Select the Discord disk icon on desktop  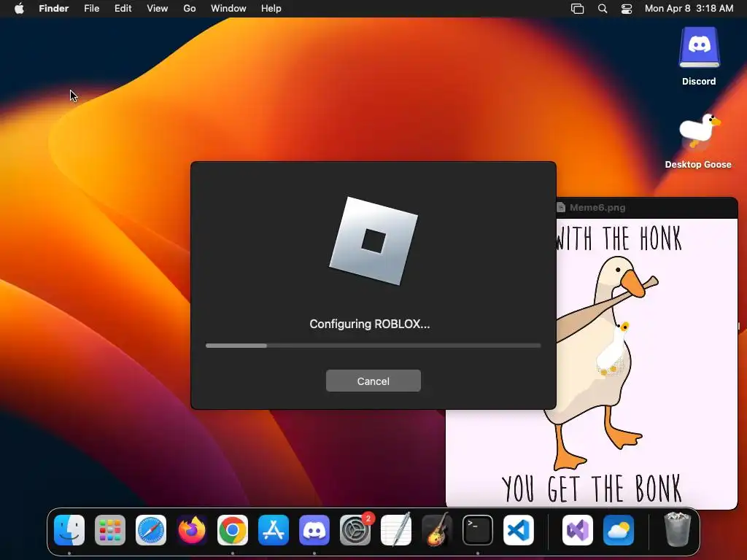tap(699, 56)
